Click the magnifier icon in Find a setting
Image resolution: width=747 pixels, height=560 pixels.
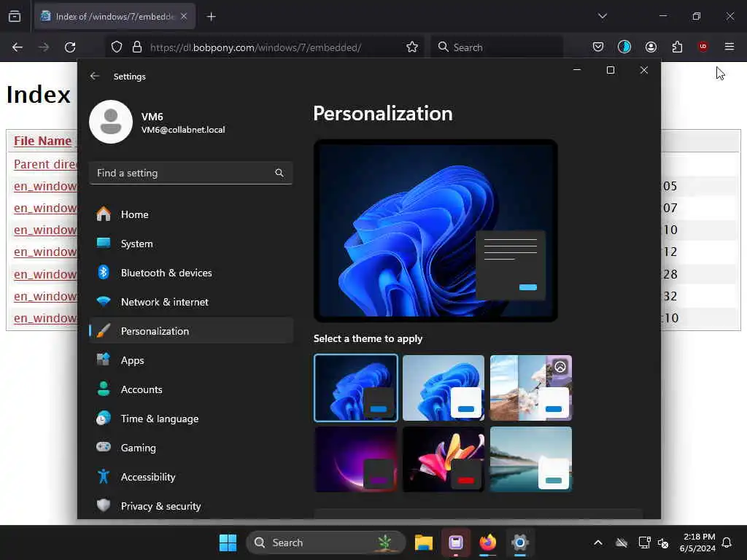tap(279, 173)
